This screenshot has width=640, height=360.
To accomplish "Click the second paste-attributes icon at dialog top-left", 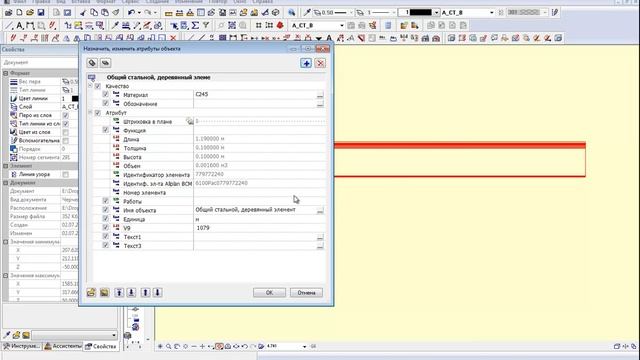I will (x=105, y=63).
